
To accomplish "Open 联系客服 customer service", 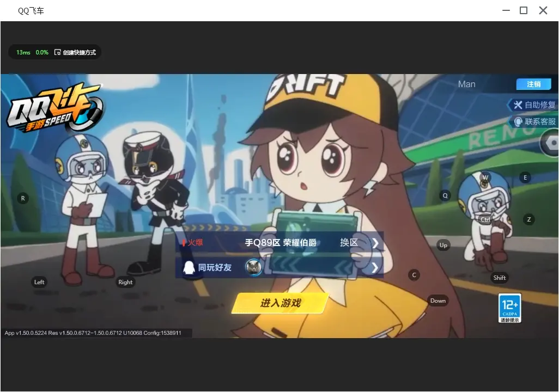I will point(534,122).
